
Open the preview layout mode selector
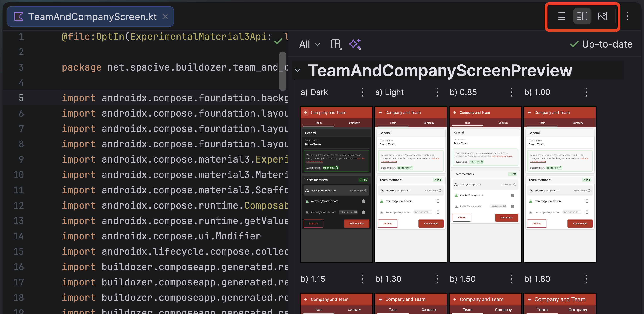pyautogui.click(x=336, y=44)
